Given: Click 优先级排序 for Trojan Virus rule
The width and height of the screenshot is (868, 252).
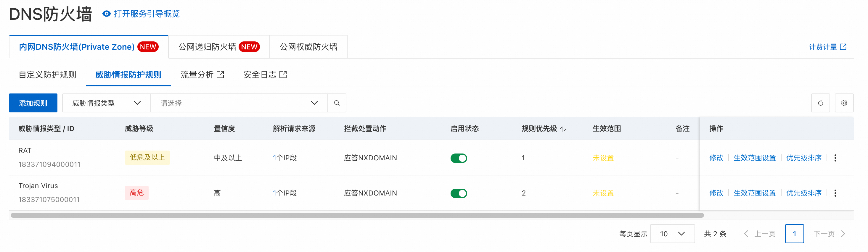Looking at the screenshot, I should (804, 193).
